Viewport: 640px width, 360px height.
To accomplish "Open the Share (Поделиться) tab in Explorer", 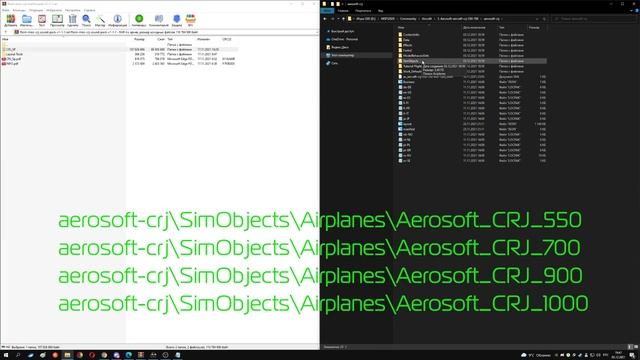I will tap(363, 11).
